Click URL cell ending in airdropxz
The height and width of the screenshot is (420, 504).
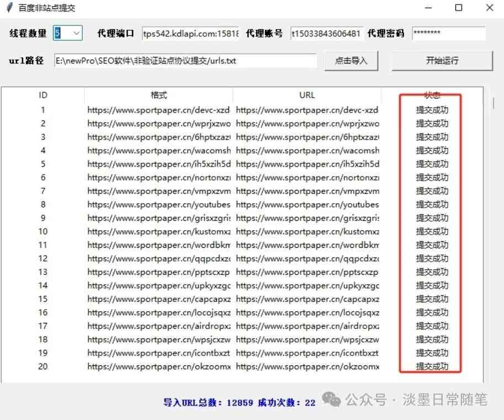click(x=307, y=326)
